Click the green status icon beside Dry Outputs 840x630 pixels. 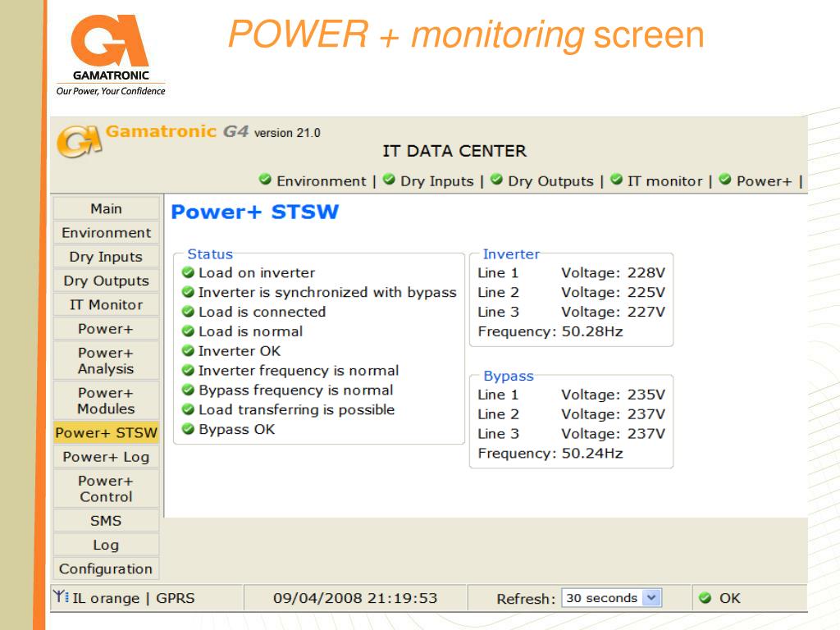click(496, 179)
